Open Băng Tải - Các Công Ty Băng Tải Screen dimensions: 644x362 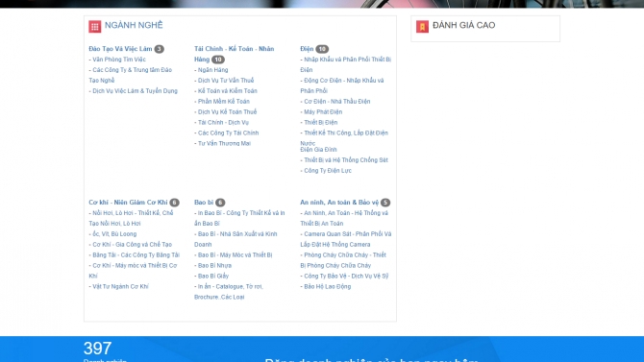(136, 255)
